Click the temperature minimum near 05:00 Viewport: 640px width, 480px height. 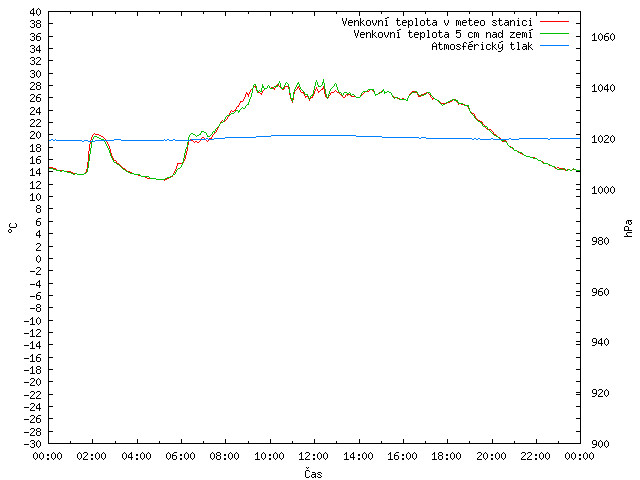click(x=164, y=180)
